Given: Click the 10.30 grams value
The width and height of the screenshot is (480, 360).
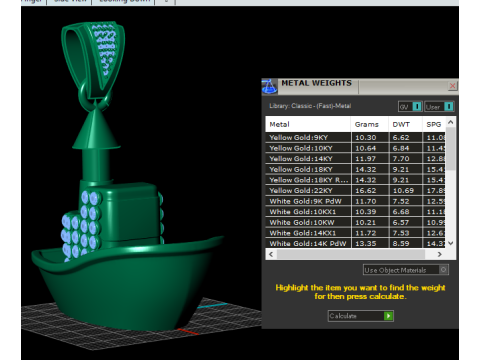Looking at the screenshot, I should pyautogui.click(x=366, y=137).
